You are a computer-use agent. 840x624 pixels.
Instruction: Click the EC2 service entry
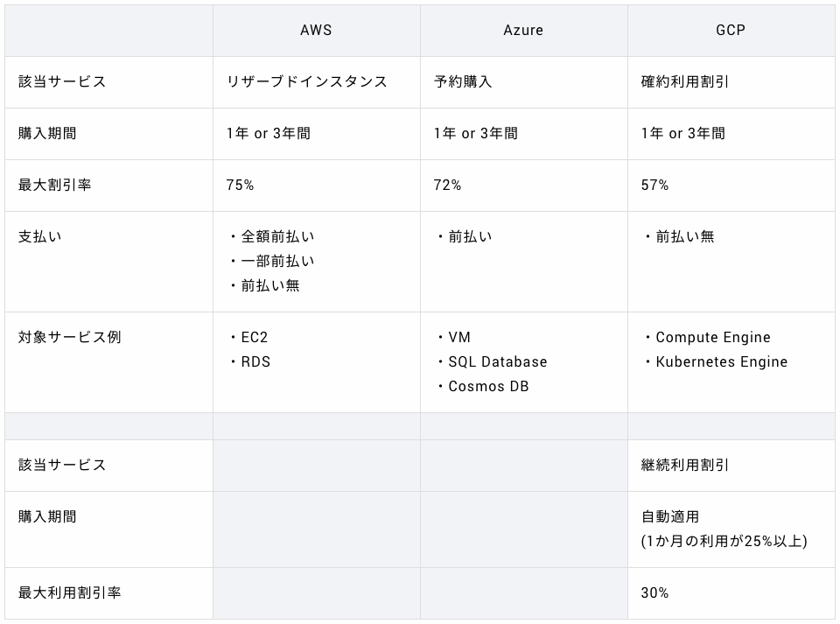(x=255, y=337)
